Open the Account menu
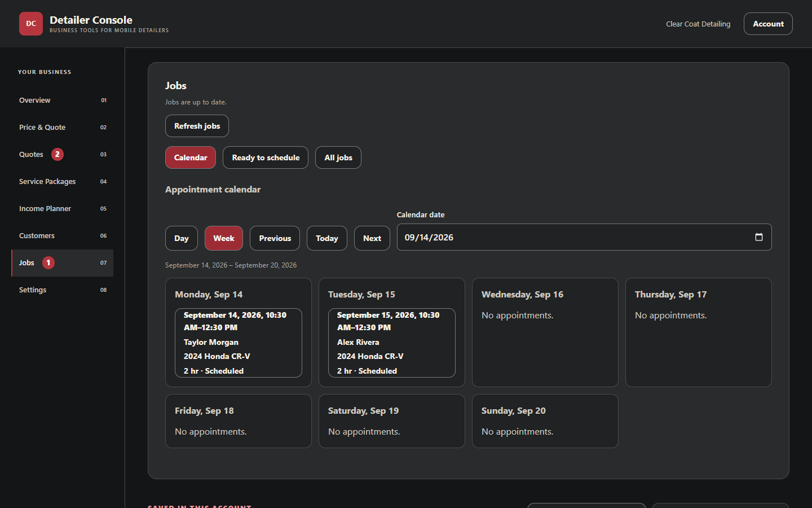 coord(768,24)
